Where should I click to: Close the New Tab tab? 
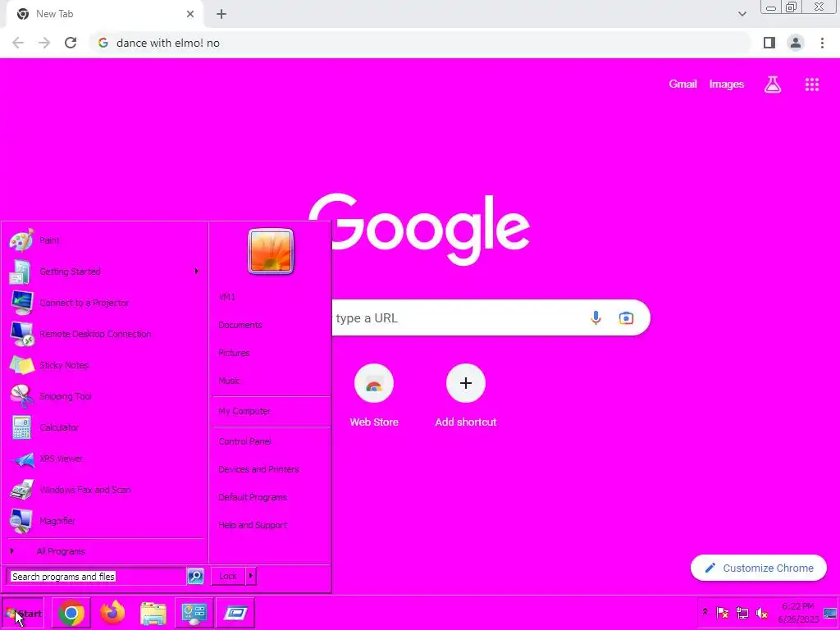pyautogui.click(x=190, y=14)
